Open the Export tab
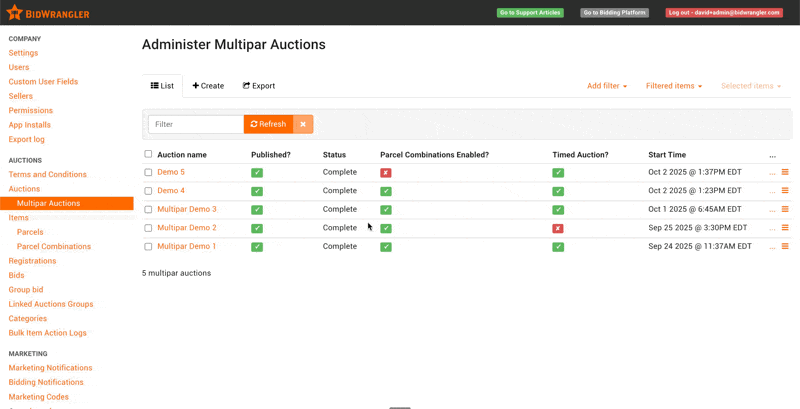800x409 pixels. tap(259, 86)
